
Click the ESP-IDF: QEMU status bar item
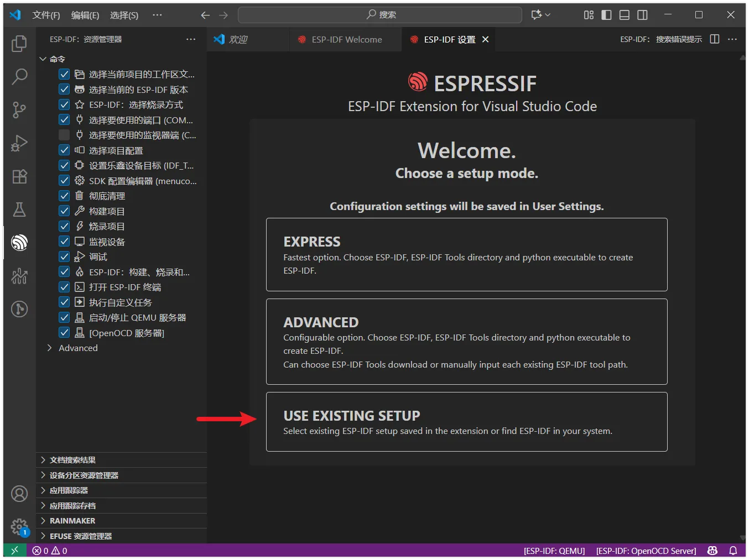(x=554, y=551)
